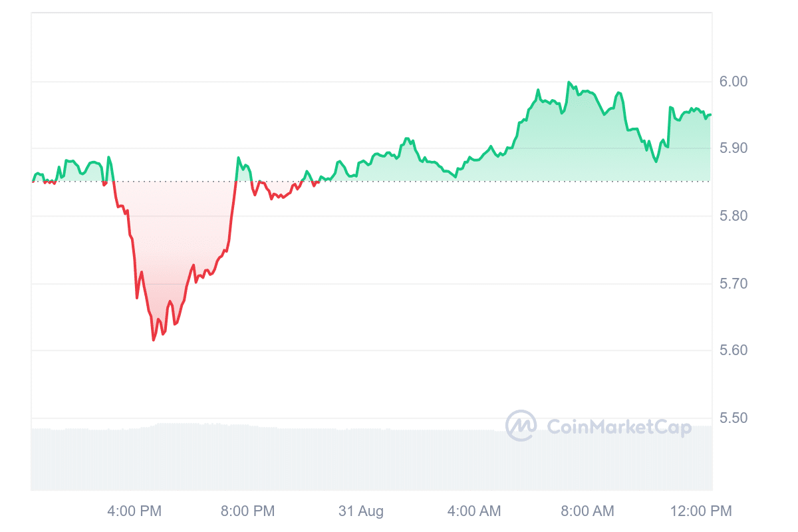Click the 5.90 price axis label

(x=734, y=148)
